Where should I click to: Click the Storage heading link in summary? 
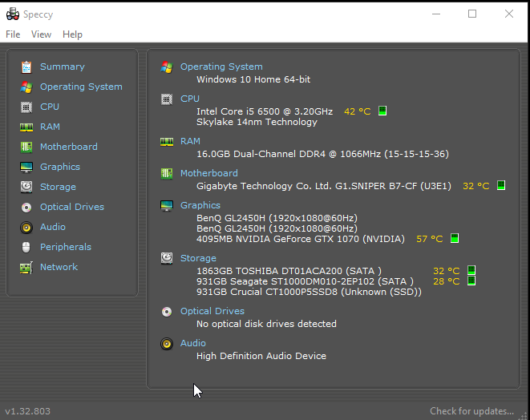click(x=198, y=258)
